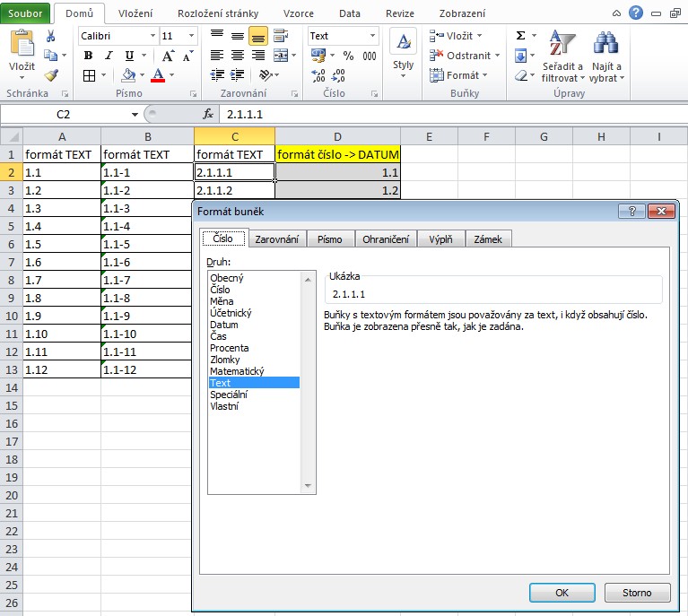Toggle bottom vertical alignment

258,36
